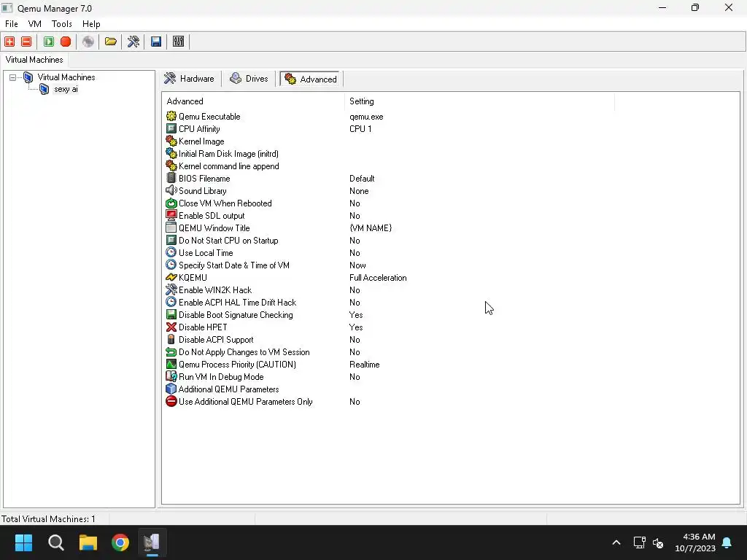Click the Initial Ram Disk Image icon
Screen dimensions: 747x560
coord(171,153)
